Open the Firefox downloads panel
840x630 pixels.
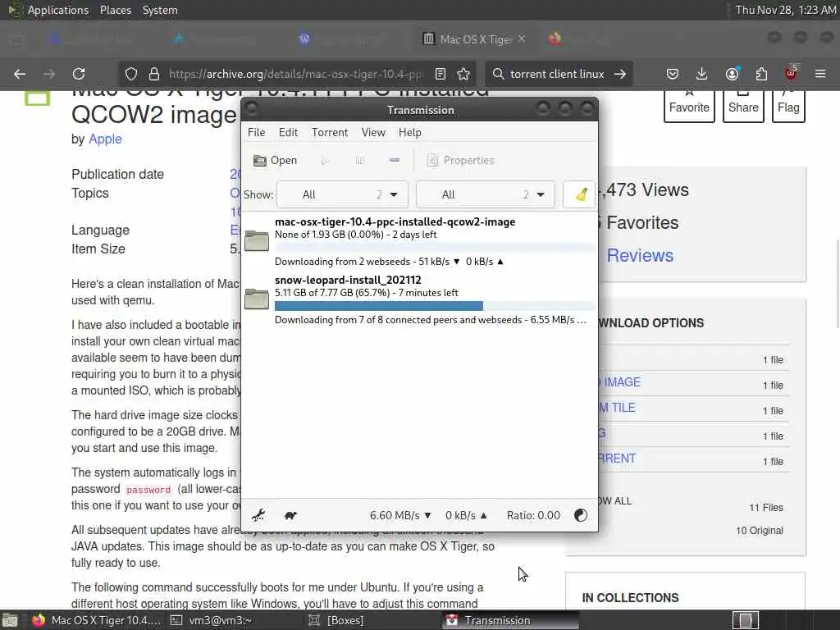coord(701,74)
